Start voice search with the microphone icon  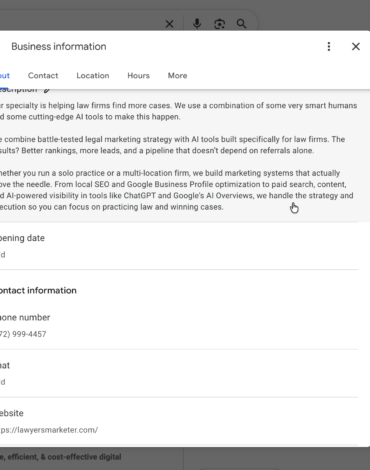point(197,24)
